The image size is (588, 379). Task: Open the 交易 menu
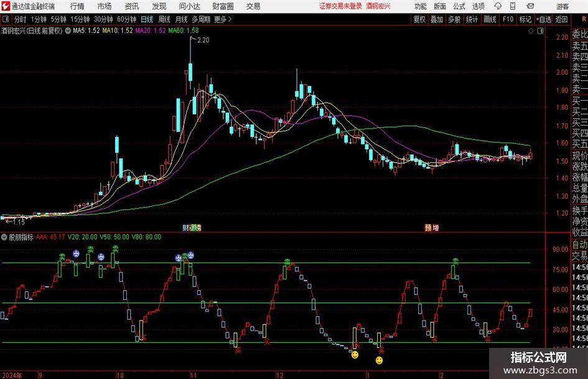coord(253,6)
